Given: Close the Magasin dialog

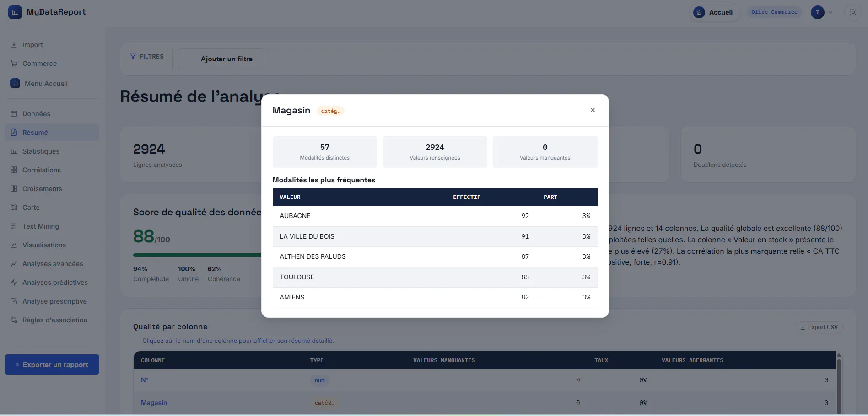Looking at the screenshot, I should [593, 110].
